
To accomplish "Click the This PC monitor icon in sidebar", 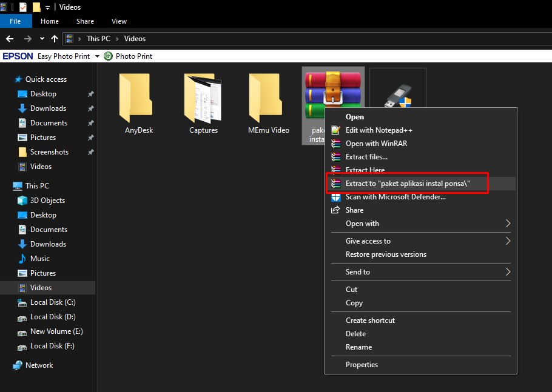I will tap(17, 186).
